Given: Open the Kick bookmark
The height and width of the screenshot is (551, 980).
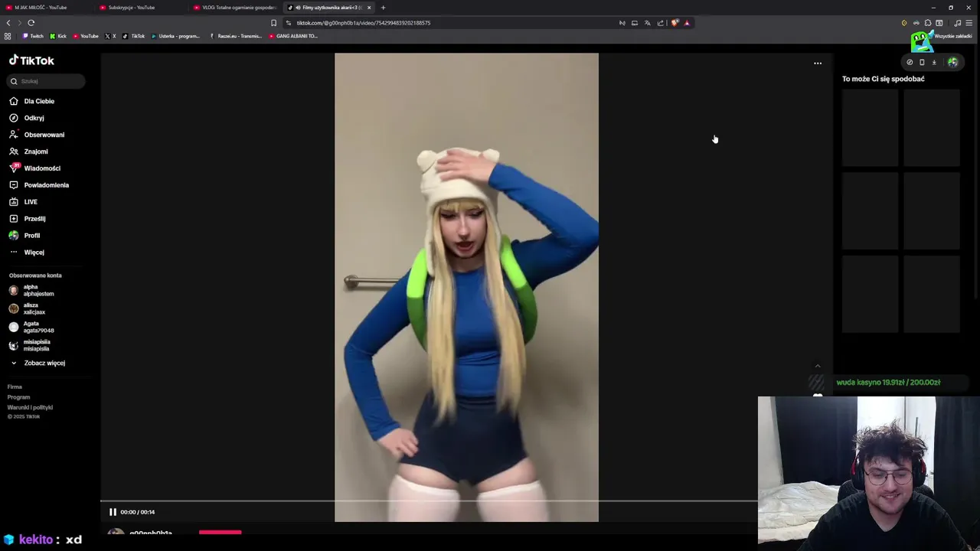Looking at the screenshot, I should pos(58,36).
